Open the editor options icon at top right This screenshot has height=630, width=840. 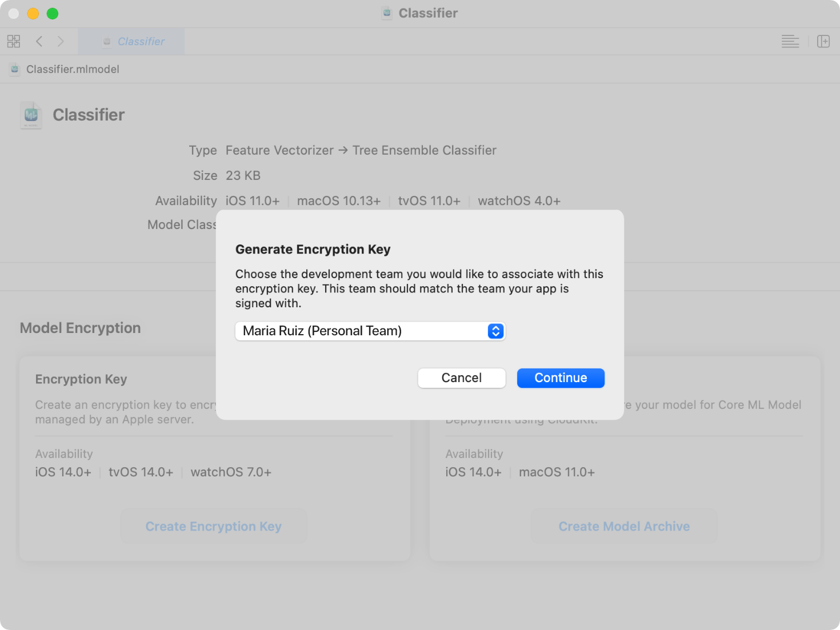790,41
